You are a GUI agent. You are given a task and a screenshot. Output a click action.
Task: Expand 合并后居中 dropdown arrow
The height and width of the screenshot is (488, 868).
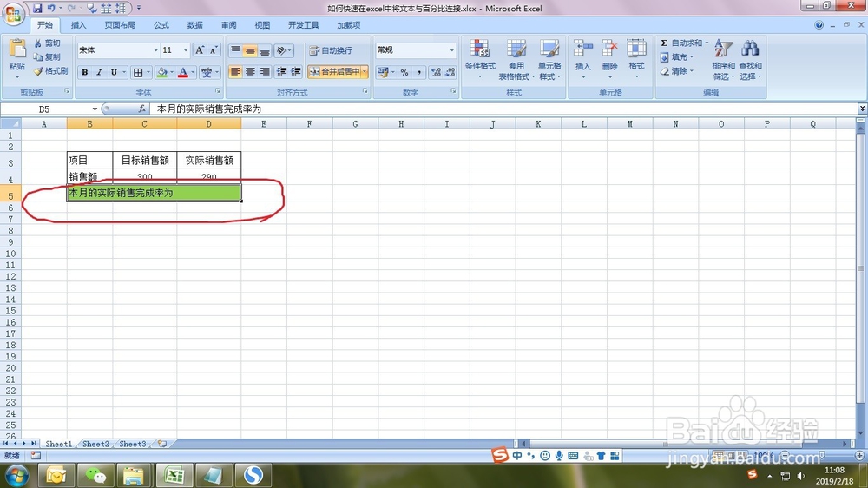click(365, 72)
